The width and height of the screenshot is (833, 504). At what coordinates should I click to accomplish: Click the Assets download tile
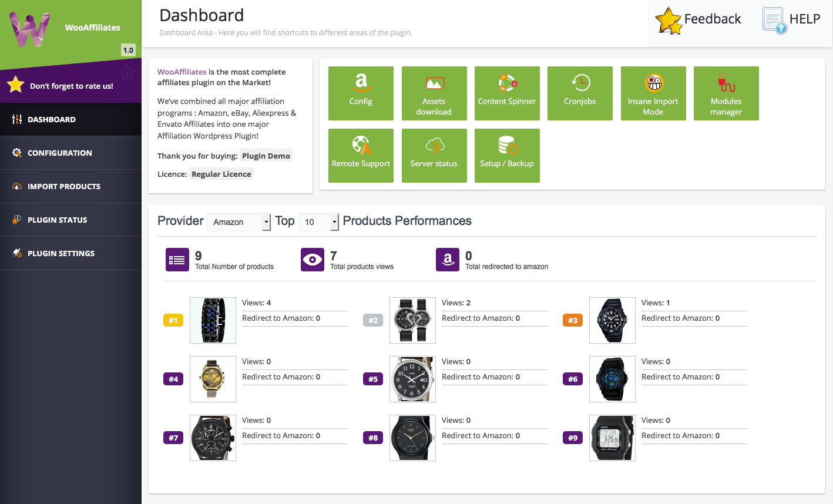[x=434, y=93]
